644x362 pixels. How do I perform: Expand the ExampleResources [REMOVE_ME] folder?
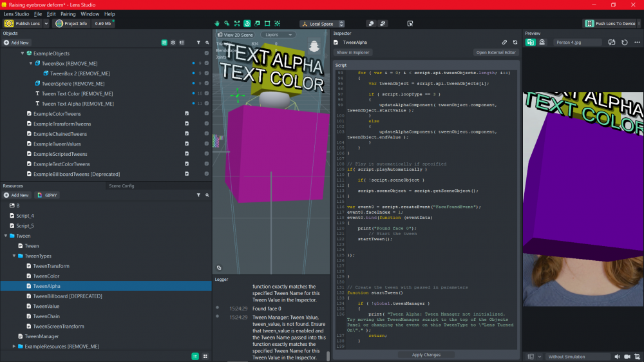point(14,347)
